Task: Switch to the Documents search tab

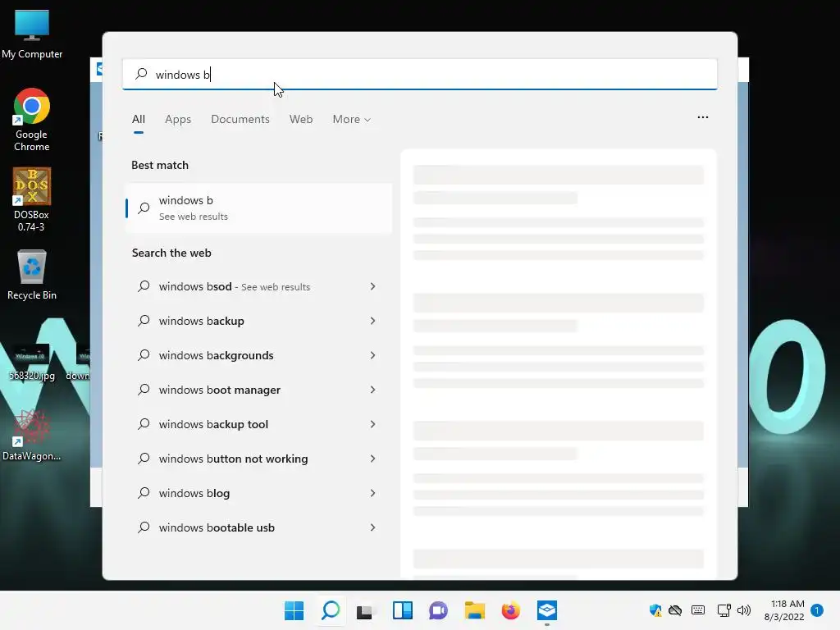Action: tap(240, 120)
